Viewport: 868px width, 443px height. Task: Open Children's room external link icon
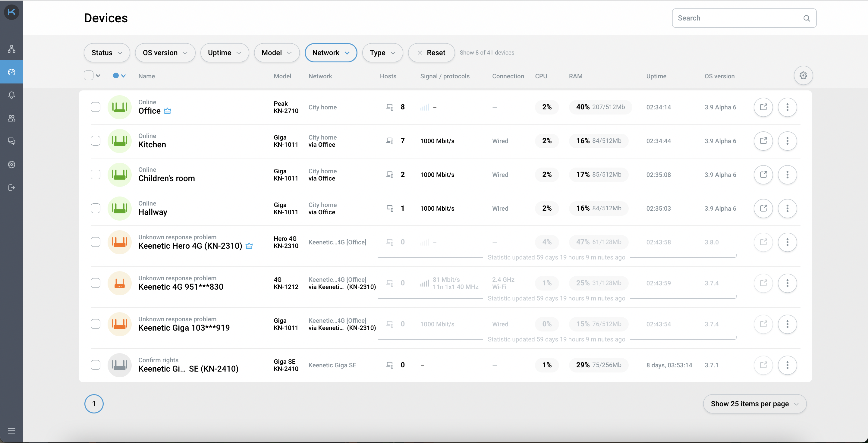(763, 174)
